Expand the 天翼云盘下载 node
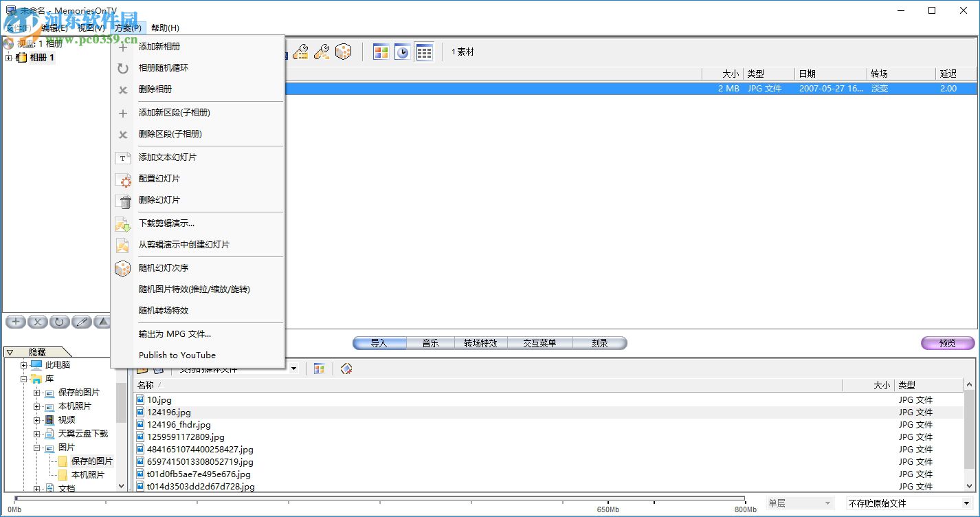This screenshot has width=980, height=517. pos(37,434)
